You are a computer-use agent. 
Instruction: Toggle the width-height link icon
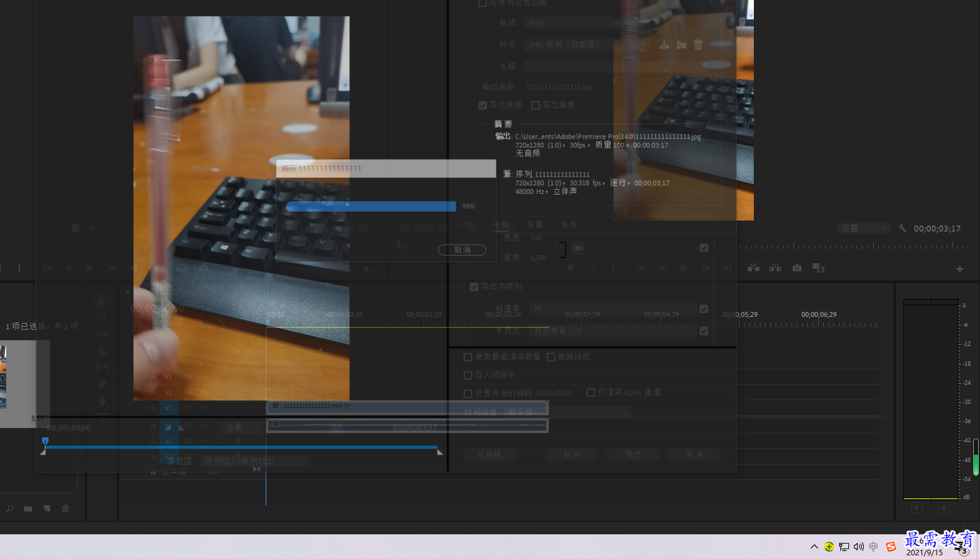578,248
